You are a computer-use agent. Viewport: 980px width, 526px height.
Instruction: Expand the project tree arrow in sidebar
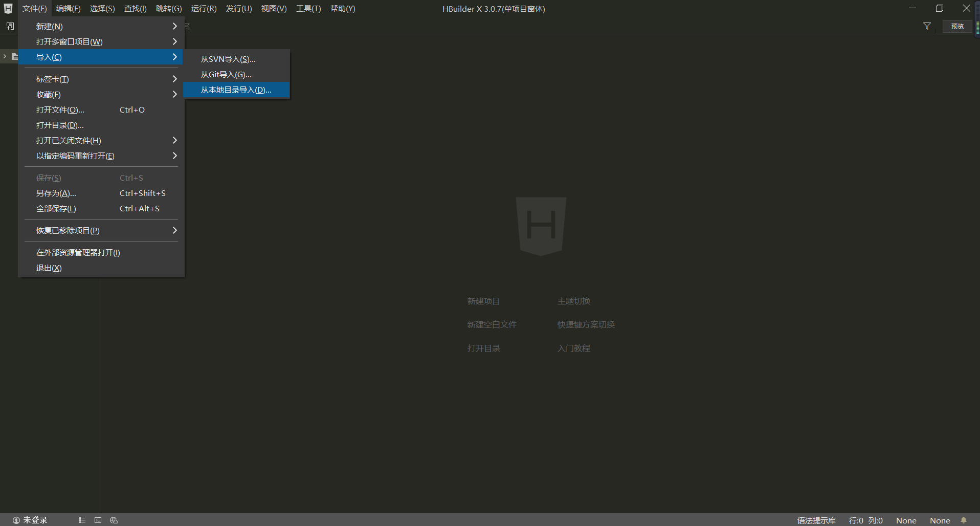(5, 56)
